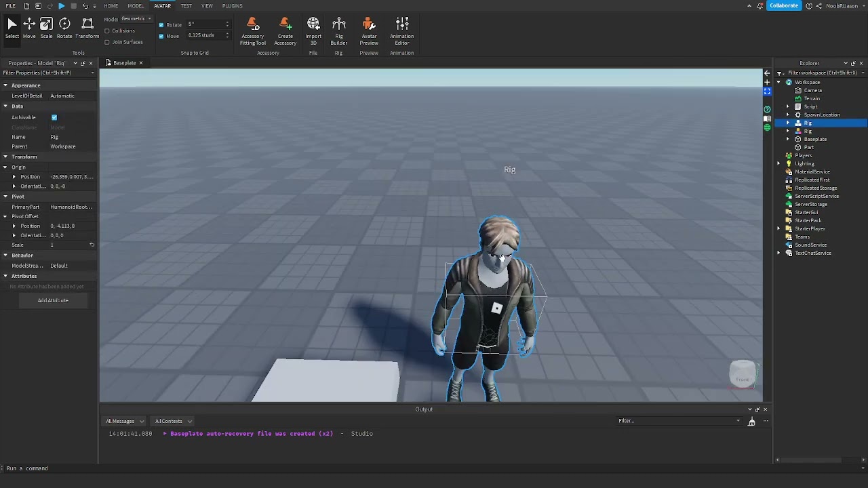Click the view selector cube in the viewport
Viewport: 868px width, 488px height.
pyautogui.click(x=743, y=374)
